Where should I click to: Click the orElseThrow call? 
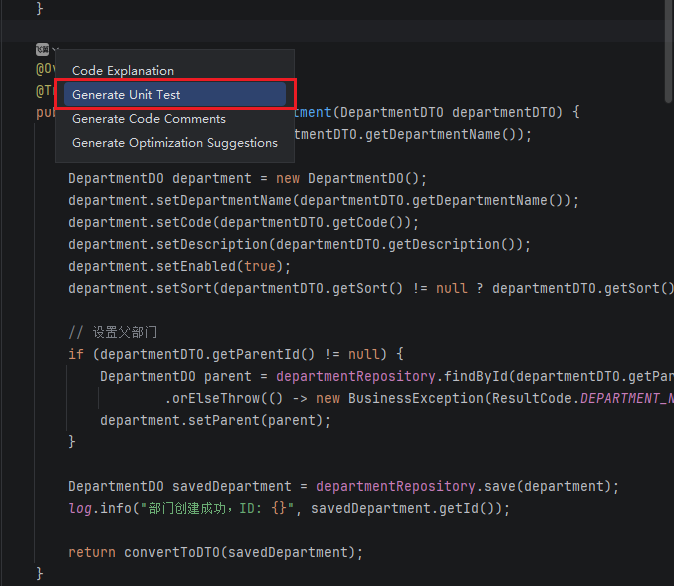(211, 399)
